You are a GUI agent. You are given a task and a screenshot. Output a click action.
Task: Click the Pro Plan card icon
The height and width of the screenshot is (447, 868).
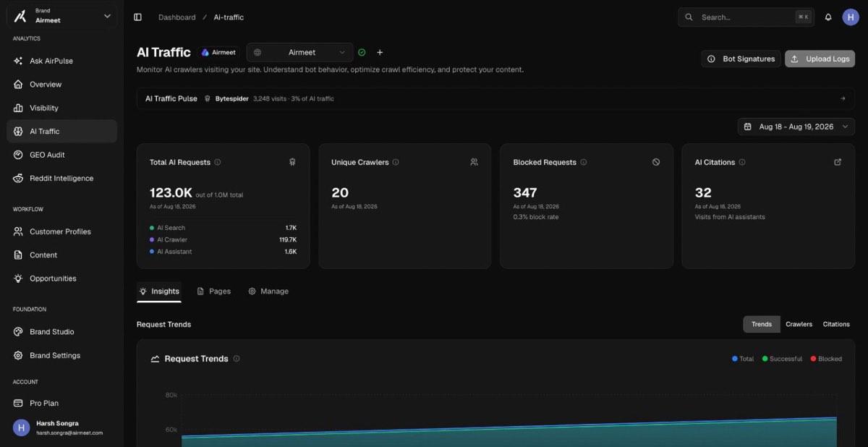click(x=18, y=403)
